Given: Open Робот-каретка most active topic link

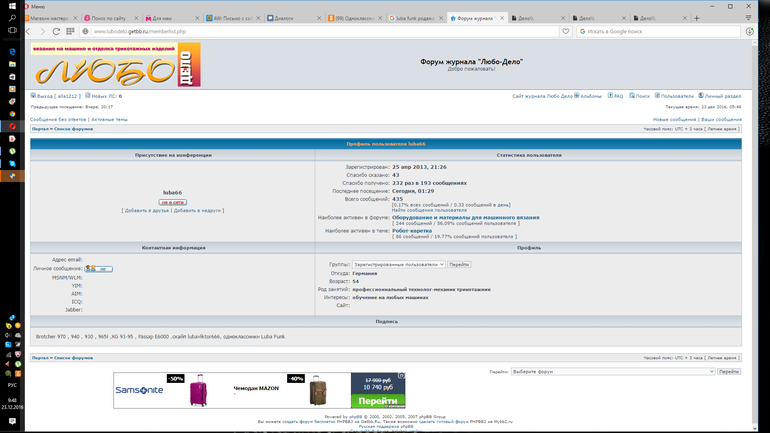Looking at the screenshot, I should click(x=412, y=230).
